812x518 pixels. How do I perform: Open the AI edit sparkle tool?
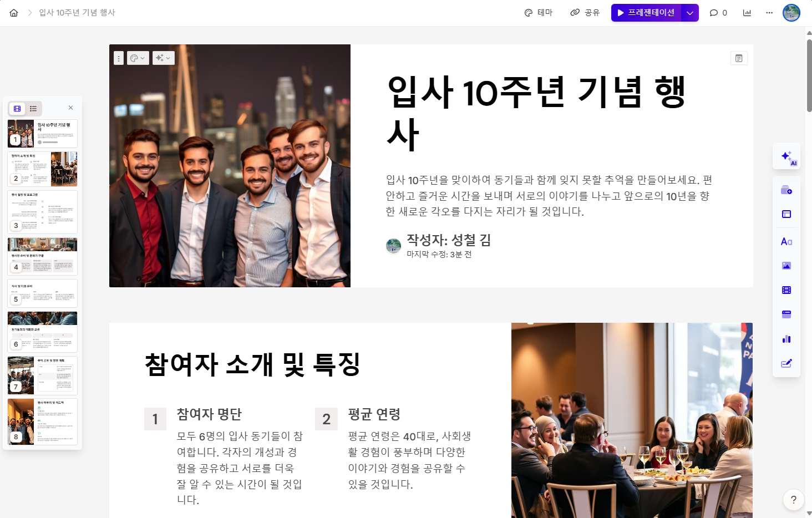[x=786, y=157]
